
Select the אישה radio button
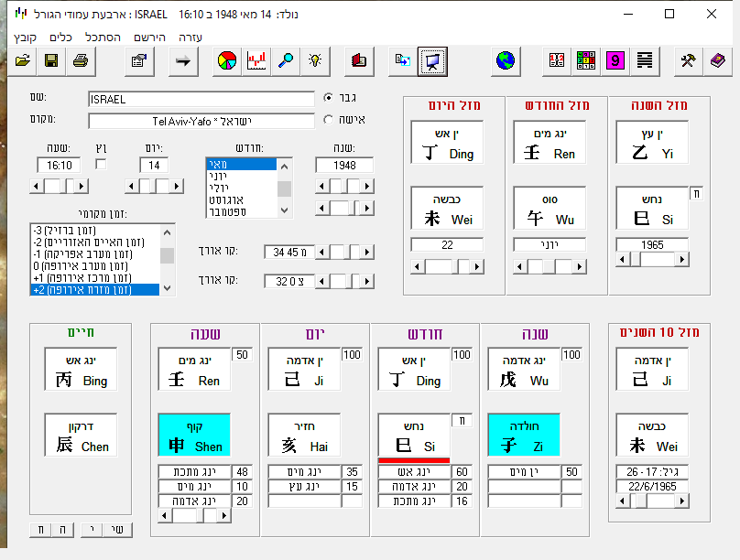[x=330, y=119]
